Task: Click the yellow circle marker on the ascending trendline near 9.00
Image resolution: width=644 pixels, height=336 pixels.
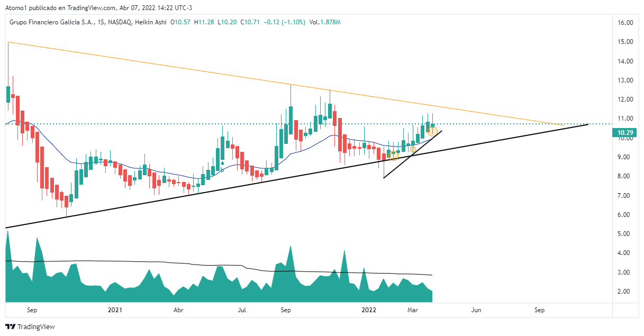Action: pyautogui.click(x=393, y=156)
